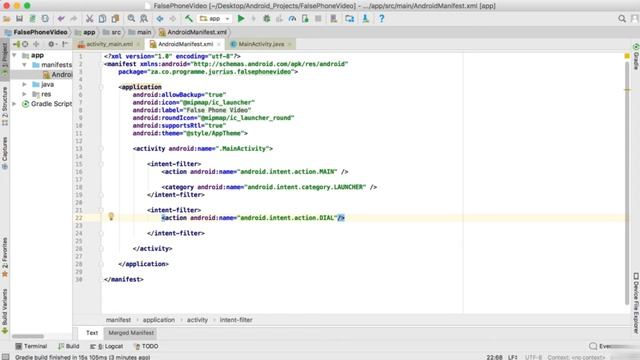Click the Help question mark icon
This screenshot has width=640, height=360.
tap(381, 19)
